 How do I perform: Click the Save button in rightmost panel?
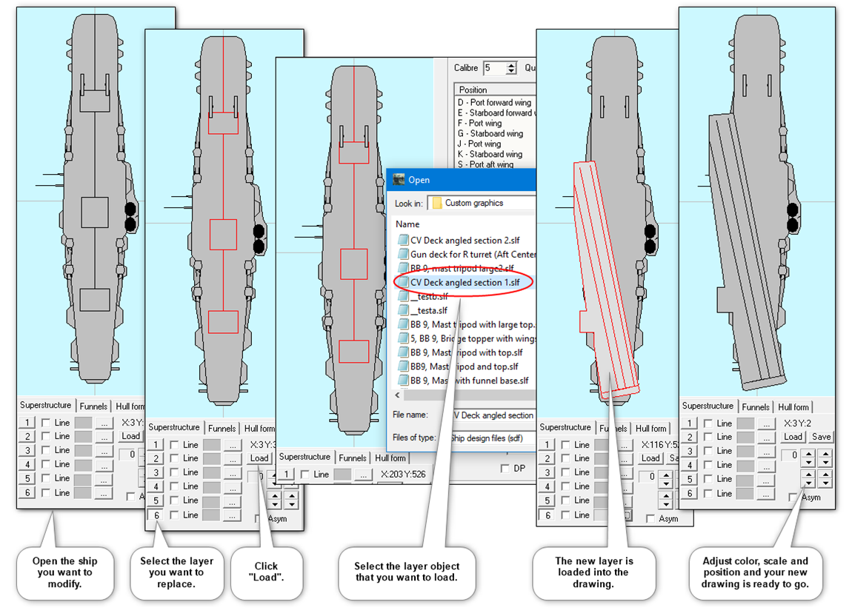coord(821,437)
